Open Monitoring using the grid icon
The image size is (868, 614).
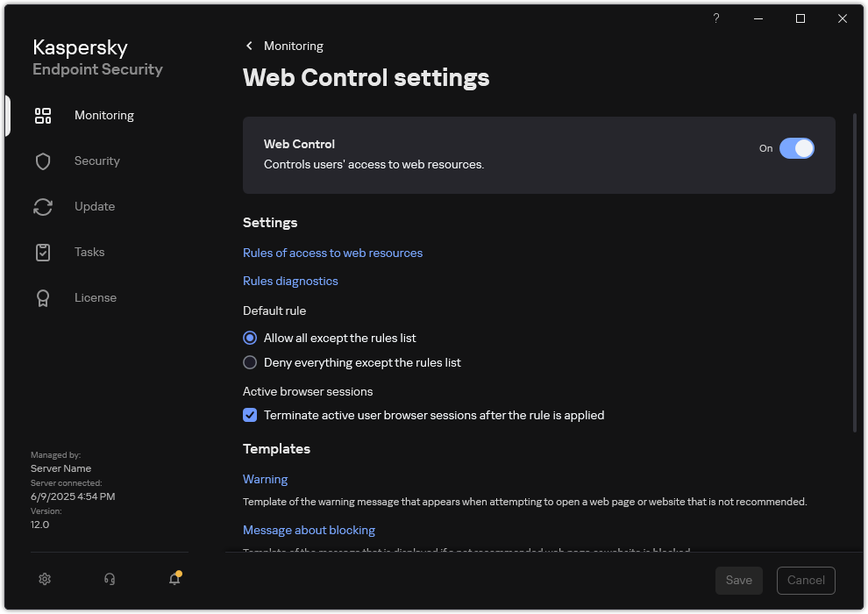[x=43, y=115]
